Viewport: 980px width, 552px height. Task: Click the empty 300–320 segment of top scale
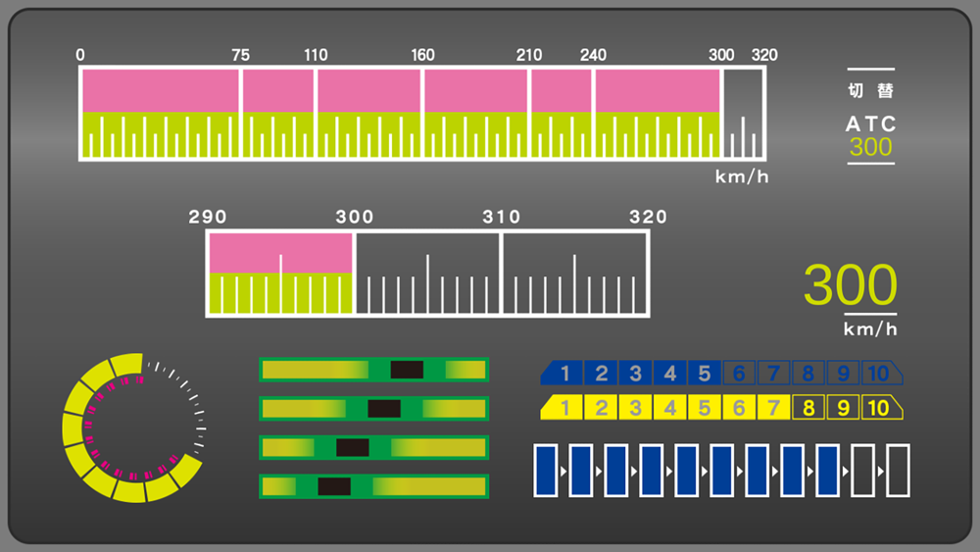click(x=743, y=113)
